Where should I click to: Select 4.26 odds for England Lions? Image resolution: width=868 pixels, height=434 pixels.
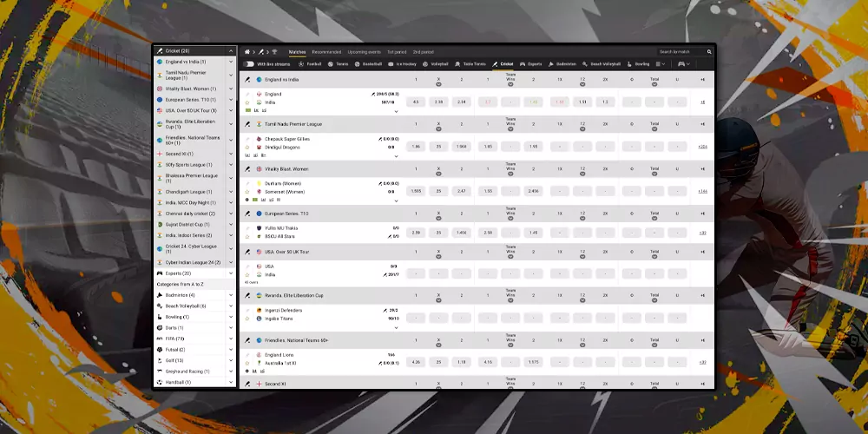416,362
